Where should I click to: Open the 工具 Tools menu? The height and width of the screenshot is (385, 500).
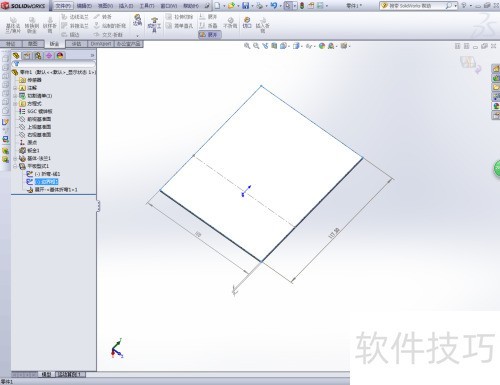tap(147, 6)
